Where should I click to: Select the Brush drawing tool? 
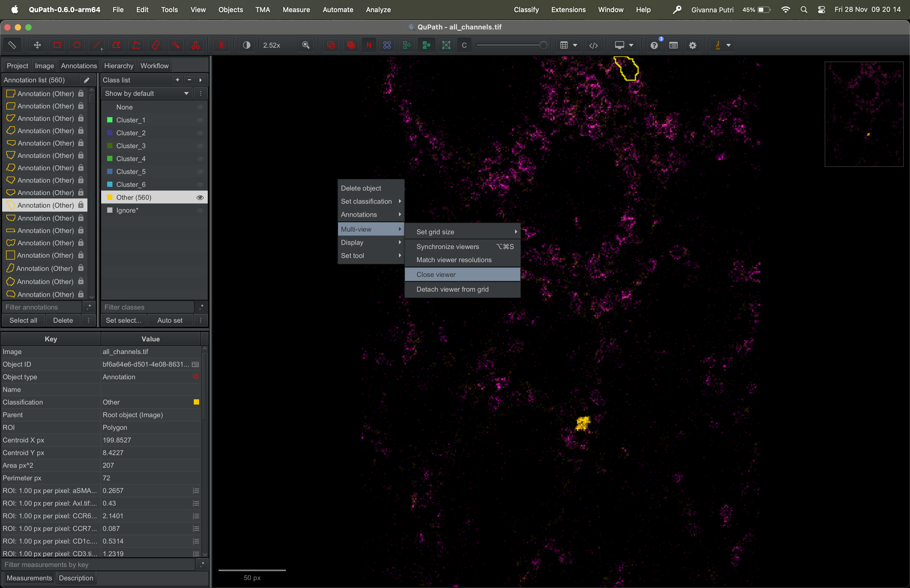point(156,45)
